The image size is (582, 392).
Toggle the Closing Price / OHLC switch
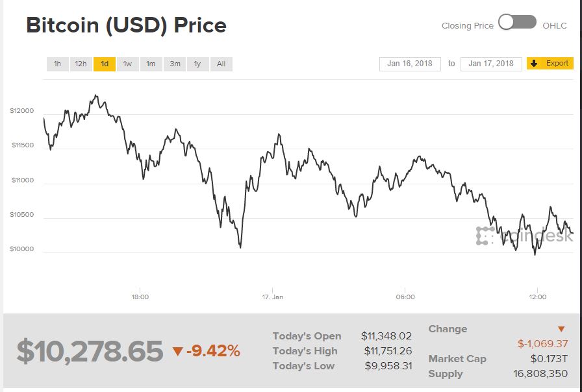517,23
